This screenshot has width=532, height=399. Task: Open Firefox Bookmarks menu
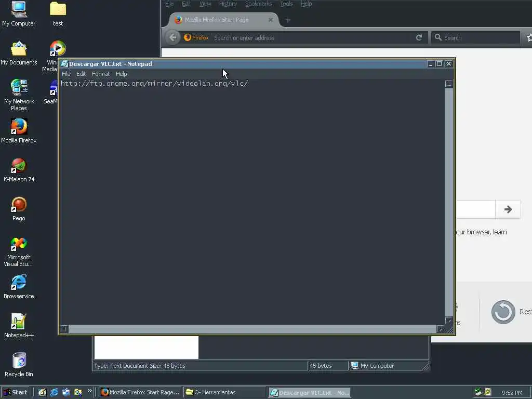coord(258,4)
